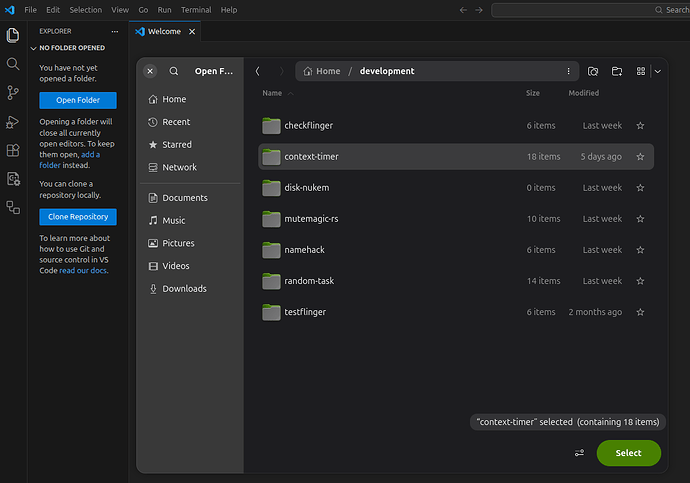Toggle star on the mutemagic-rs folder
The height and width of the screenshot is (483, 690).
coord(640,219)
